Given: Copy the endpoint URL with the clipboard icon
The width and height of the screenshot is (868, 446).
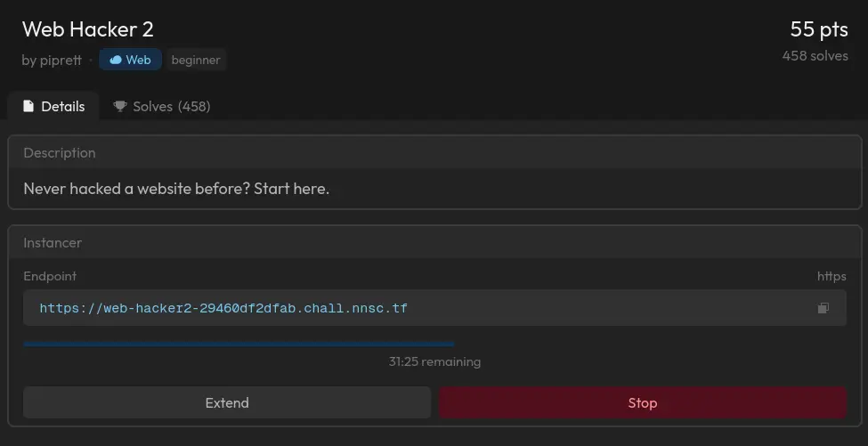Looking at the screenshot, I should (x=823, y=308).
